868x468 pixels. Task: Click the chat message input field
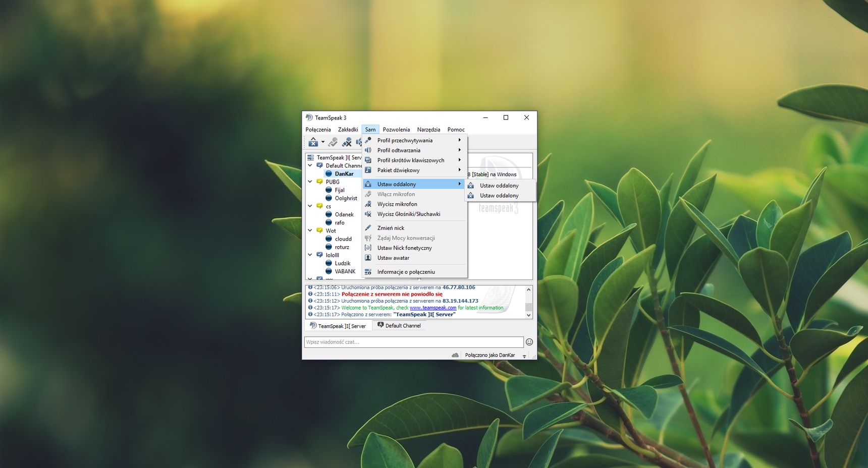click(414, 342)
